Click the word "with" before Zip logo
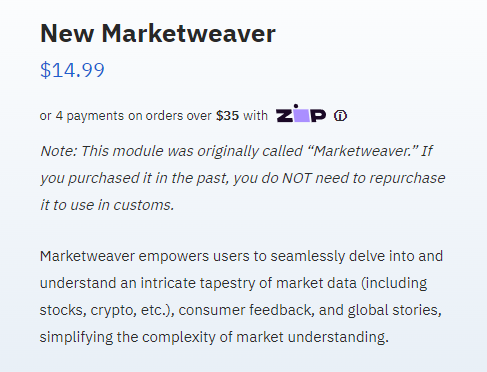This screenshot has width=487, height=372. (255, 116)
